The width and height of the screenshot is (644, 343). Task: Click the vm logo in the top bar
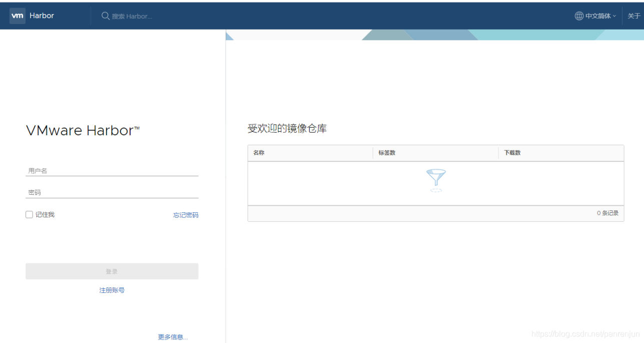coord(17,16)
